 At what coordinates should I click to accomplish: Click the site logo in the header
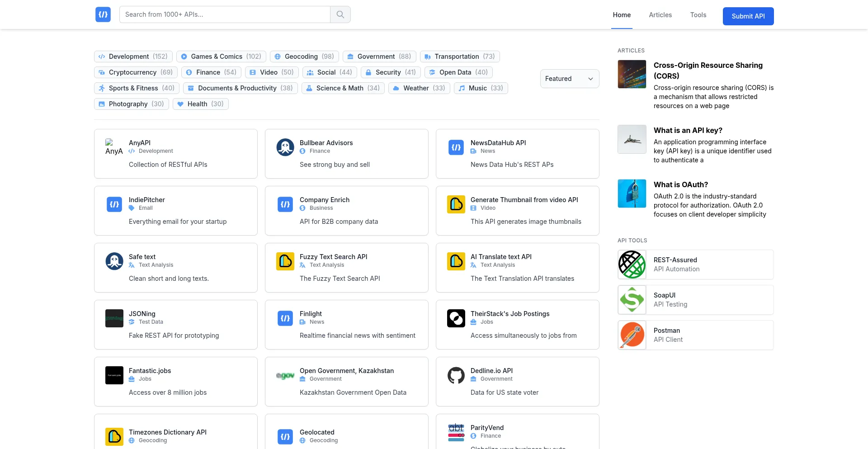(x=103, y=14)
